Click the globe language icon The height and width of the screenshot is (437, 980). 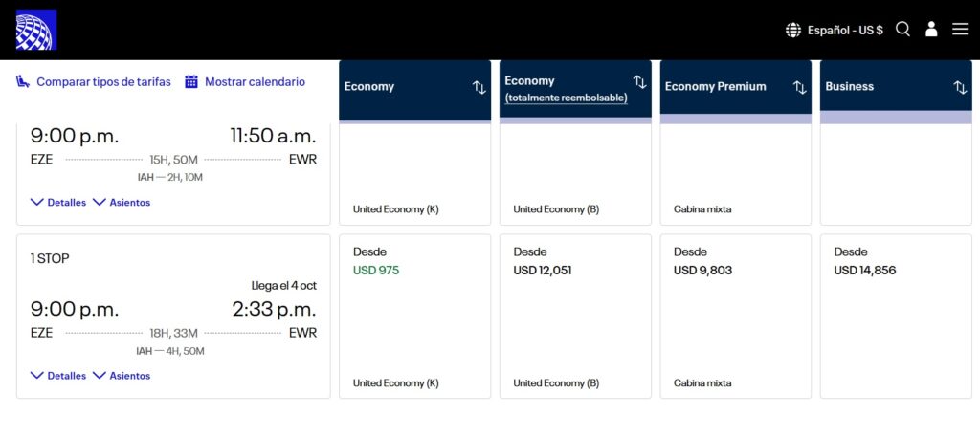coord(793,30)
